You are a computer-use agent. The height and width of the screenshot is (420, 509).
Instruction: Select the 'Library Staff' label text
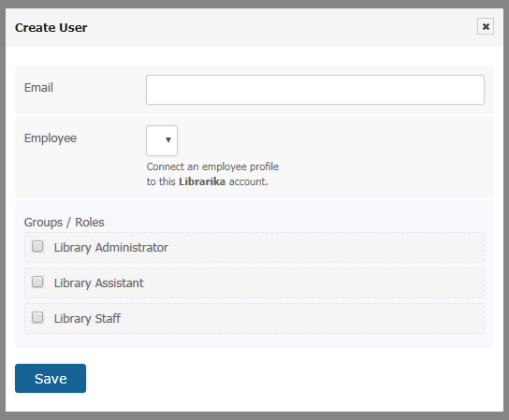tap(87, 318)
